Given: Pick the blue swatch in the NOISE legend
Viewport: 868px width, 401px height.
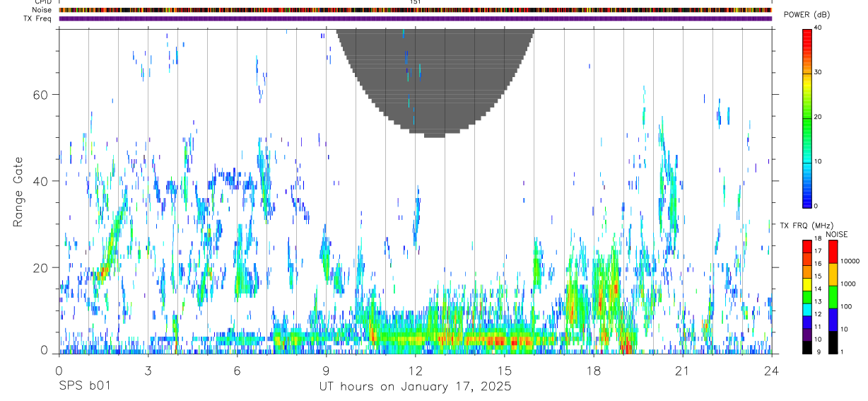Looking at the screenshot, I should tap(833, 320).
